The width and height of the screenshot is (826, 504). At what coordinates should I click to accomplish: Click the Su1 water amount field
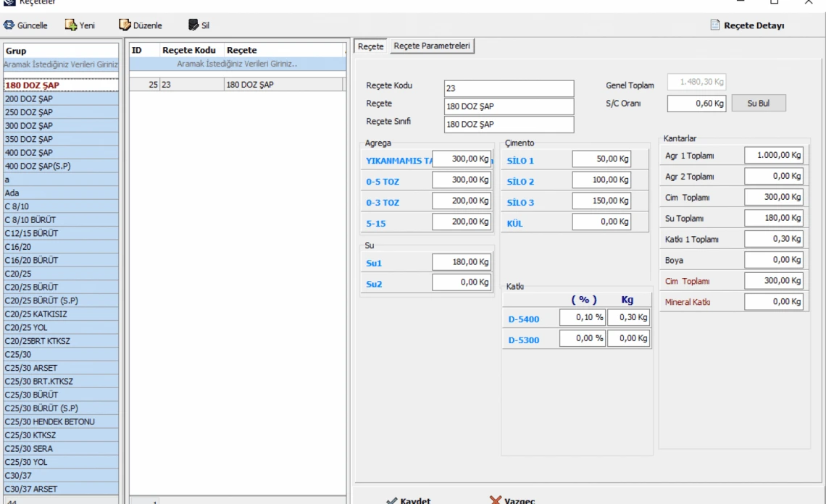point(462,262)
